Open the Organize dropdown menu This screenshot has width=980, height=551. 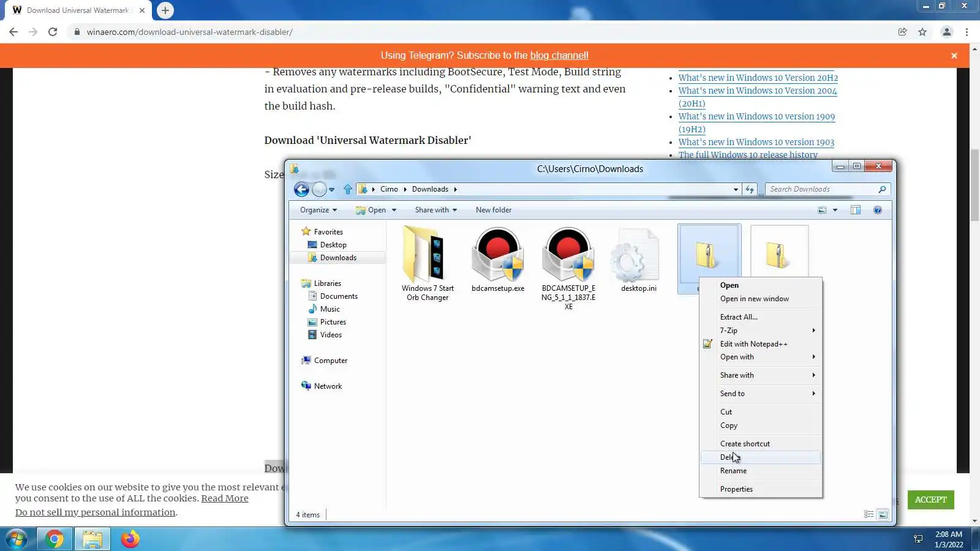point(318,210)
